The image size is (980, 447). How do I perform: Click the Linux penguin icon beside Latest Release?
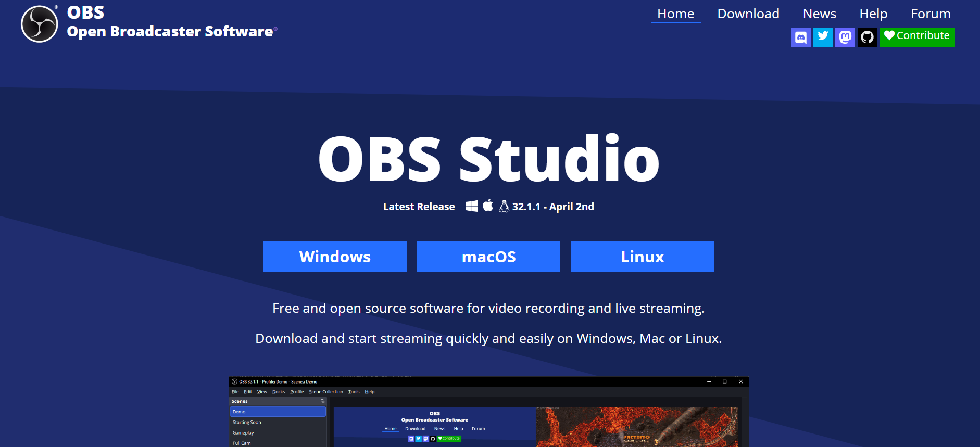(504, 206)
